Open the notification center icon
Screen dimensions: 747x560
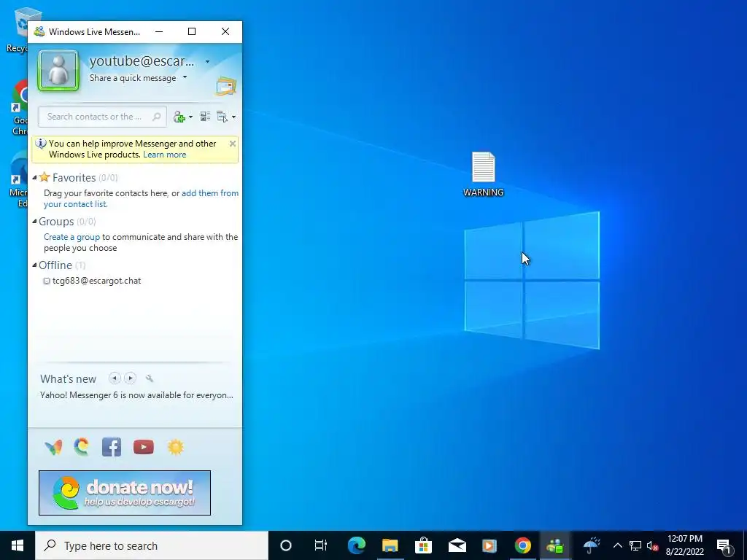click(x=724, y=545)
